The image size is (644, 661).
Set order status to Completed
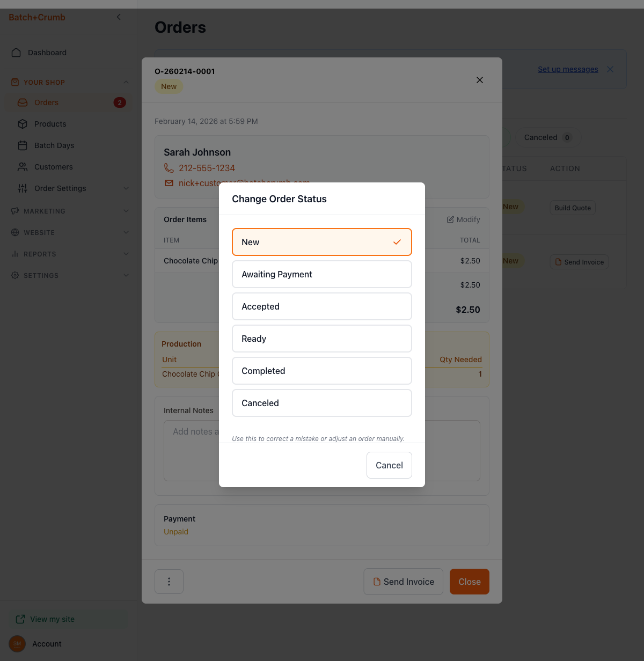pos(321,371)
